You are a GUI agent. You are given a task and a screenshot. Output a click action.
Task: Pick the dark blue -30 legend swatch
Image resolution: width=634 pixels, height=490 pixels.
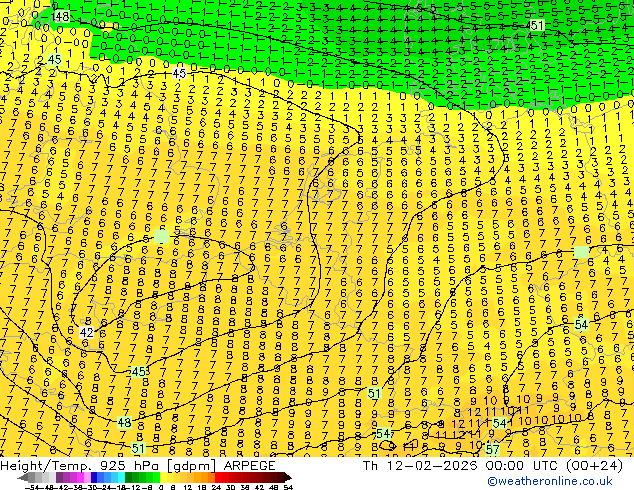pyautogui.click(x=94, y=477)
